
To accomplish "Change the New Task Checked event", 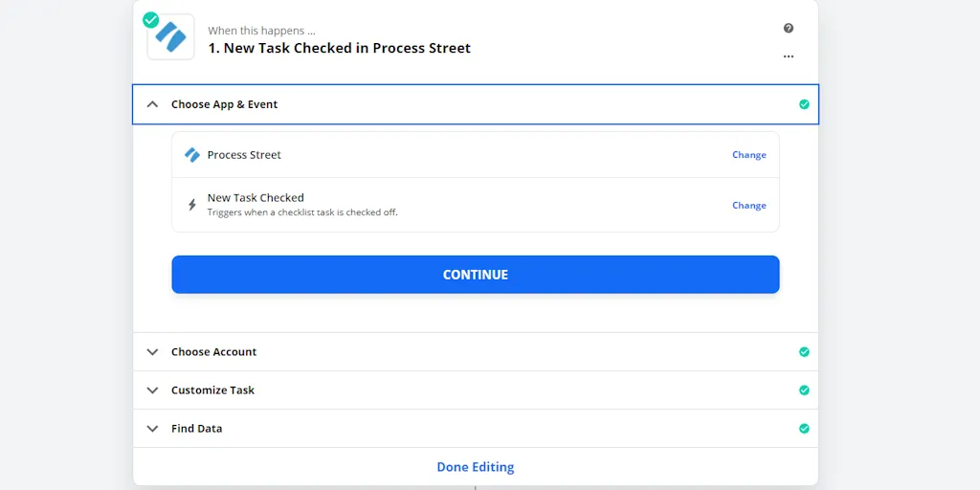I will [748, 206].
